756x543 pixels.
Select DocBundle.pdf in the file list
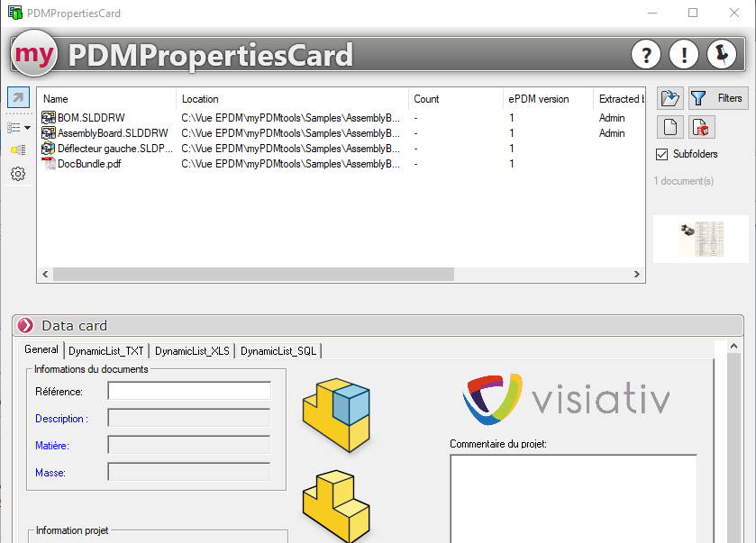[x=88, y=164]
